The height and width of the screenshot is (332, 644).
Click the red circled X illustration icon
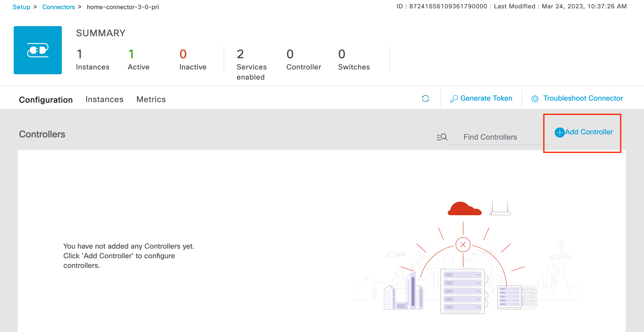(463, 245)
